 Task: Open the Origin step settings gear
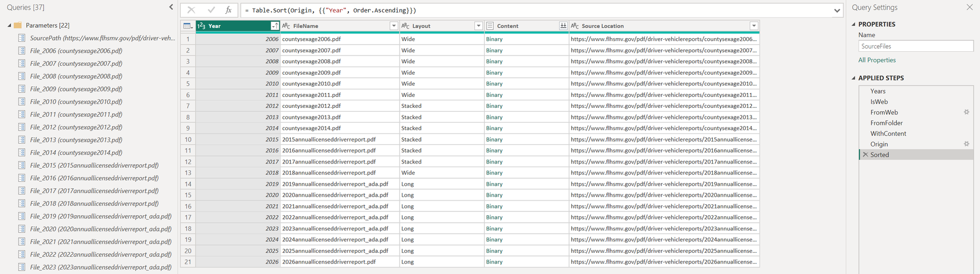click(x=966, y=144)
